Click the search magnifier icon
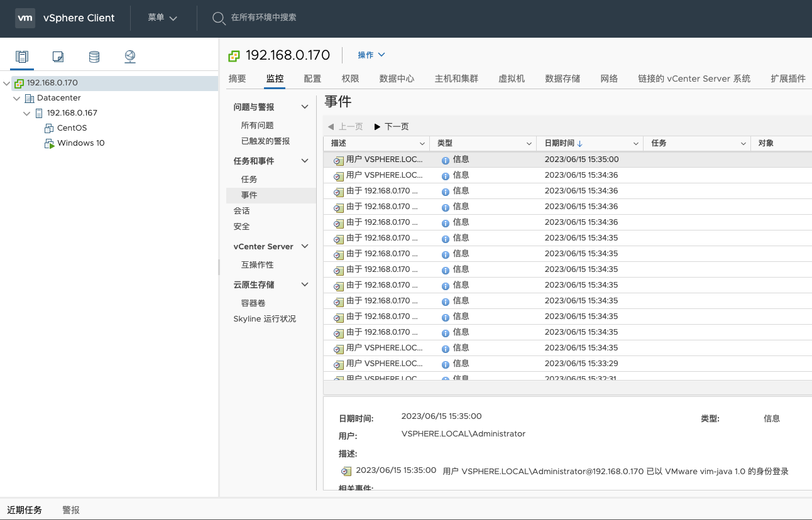 pyautogui.click(x=218, y=18)
